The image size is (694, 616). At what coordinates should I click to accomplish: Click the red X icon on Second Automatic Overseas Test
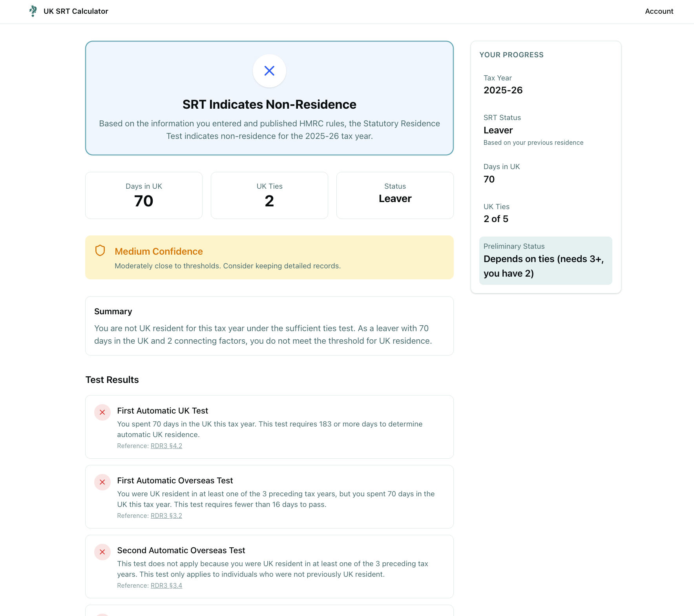(102, 552)
